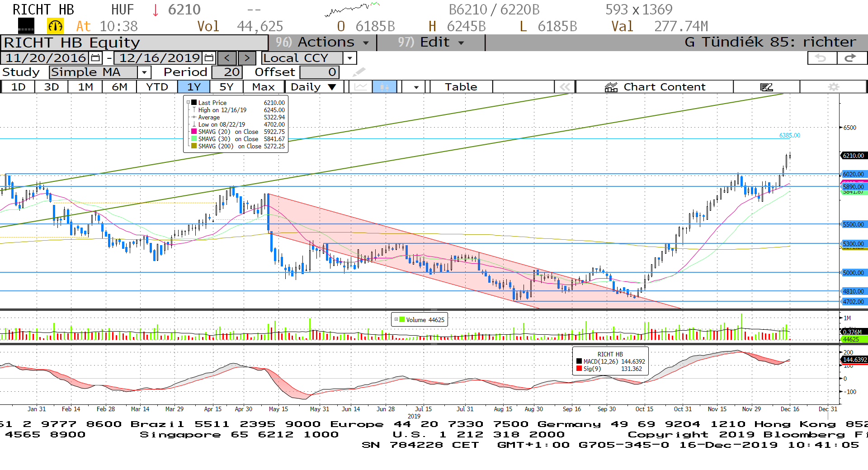The height and width of the screenshot is (470, 868).
Task: Click the 5000.00 horizontal line label
Action: [853, 273]
